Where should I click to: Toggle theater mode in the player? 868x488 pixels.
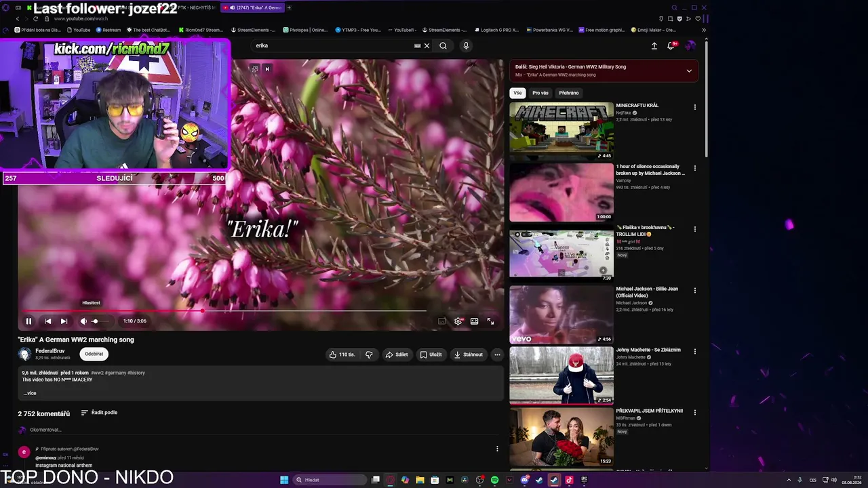[475, 321]
